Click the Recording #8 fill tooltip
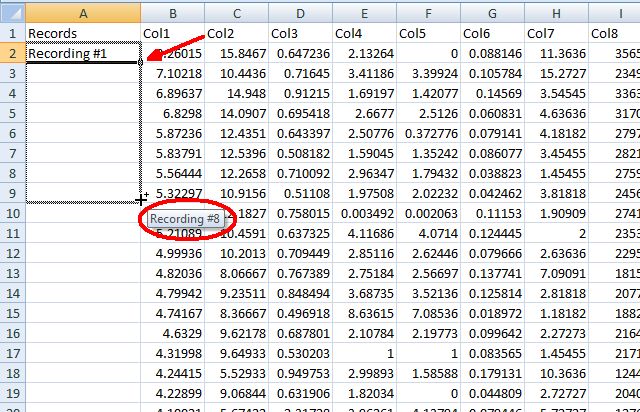The width and height of the screenshot is (640, 412). coord(186,218)
